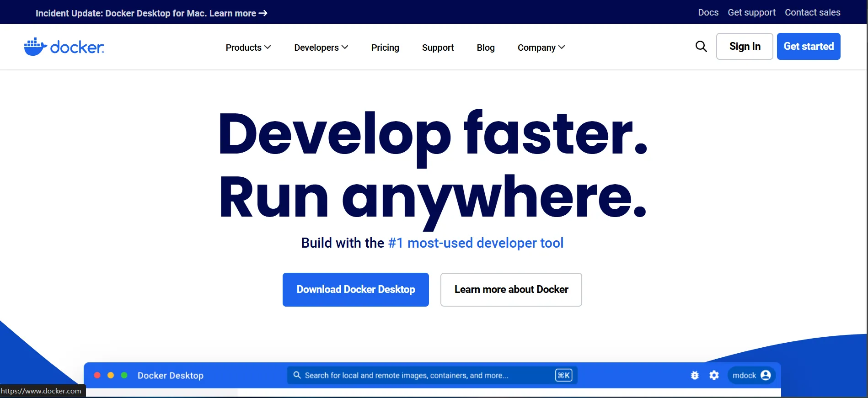Click the #1 most-used developer tool link
The image size is (868, 398).
pyautogui.click(x=476, y=243)
